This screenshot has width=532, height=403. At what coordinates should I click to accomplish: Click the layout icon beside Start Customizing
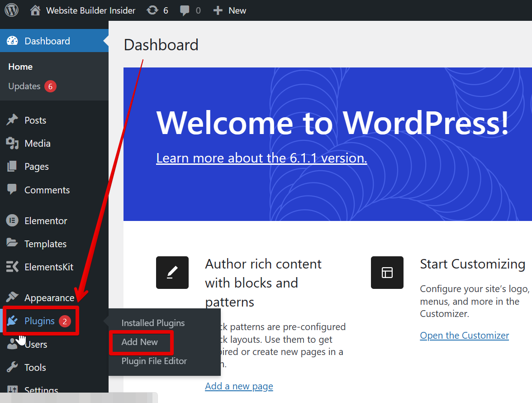click(x=387, y=273)
